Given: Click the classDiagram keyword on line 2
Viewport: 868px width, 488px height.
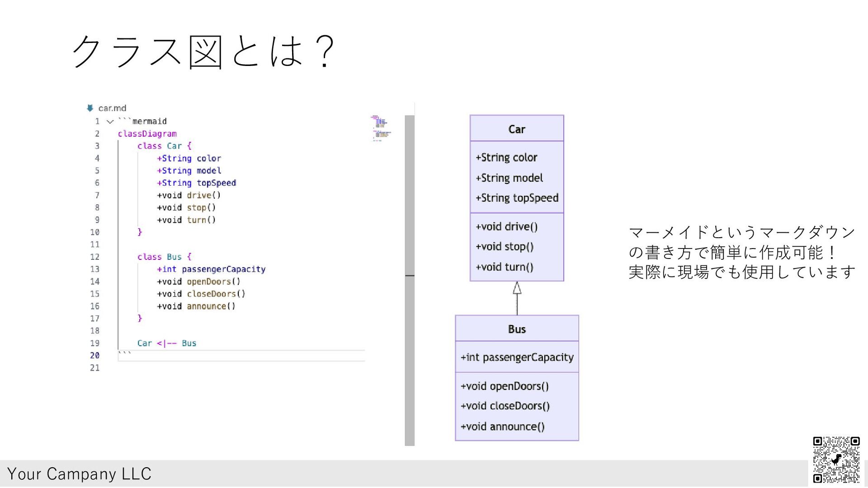Looking at the screenshot, I should click(x=147, y=134).
